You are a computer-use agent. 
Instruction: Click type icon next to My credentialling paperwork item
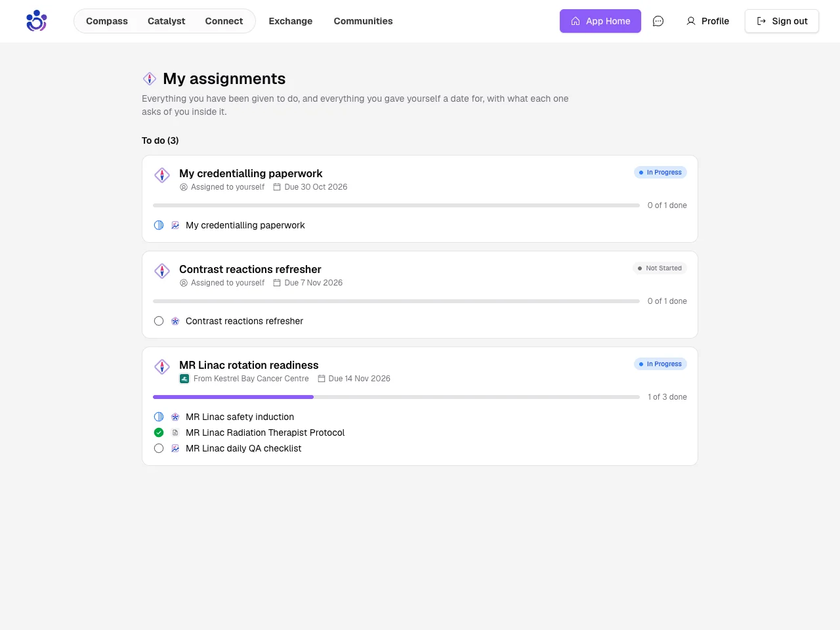tap(175, 225)
